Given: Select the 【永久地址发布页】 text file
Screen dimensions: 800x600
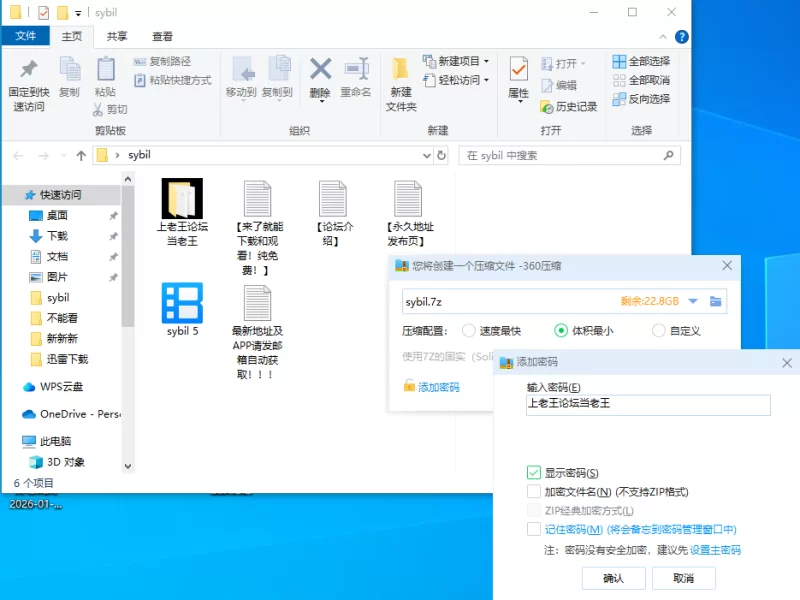Looking at the screenshot, I should (409, 213).
